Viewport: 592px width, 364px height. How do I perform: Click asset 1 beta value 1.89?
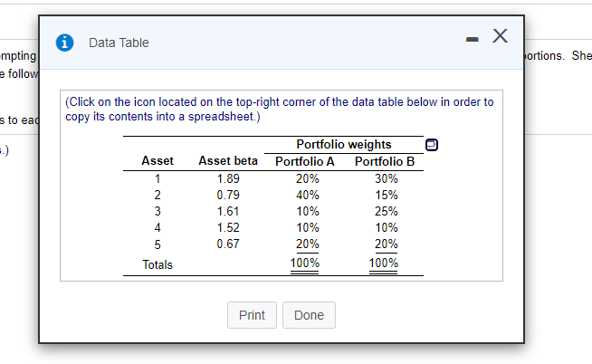click(228, 178)
